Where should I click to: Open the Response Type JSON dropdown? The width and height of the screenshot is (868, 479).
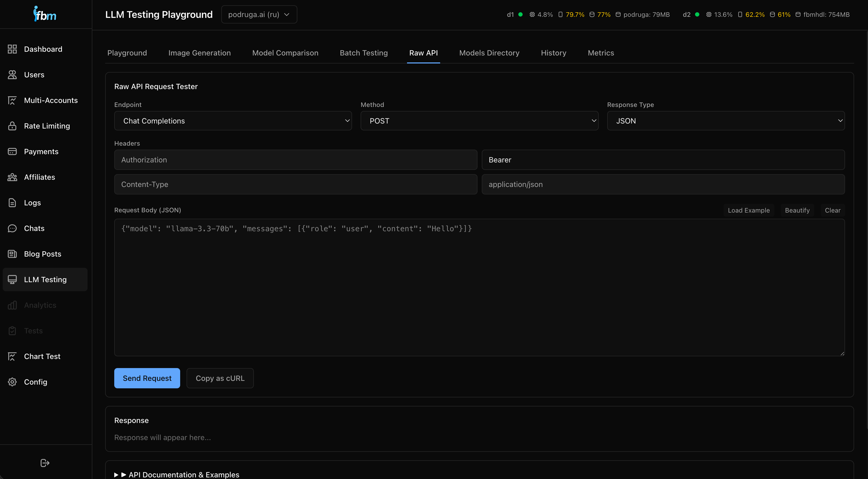pyautogui.click(x=725, y=121)
